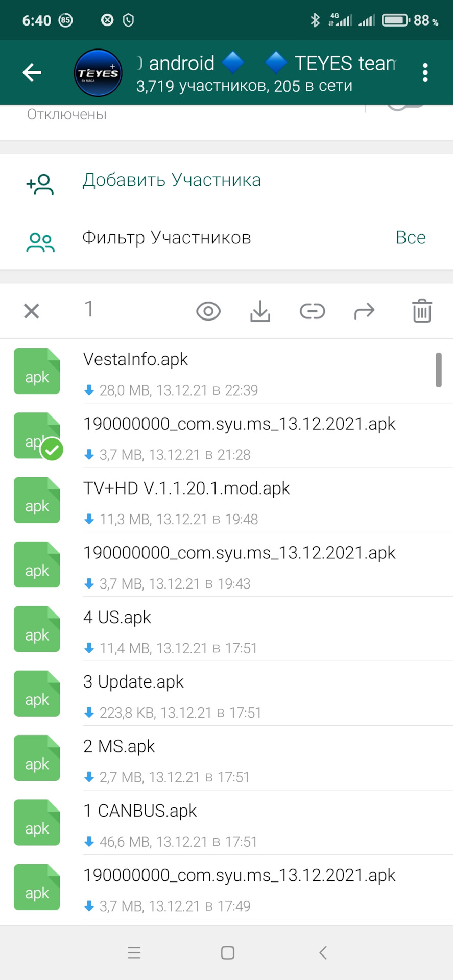Open 'Фильтр Участников' option
Viewport: 453px width, 980px height.
click(166, 238)
